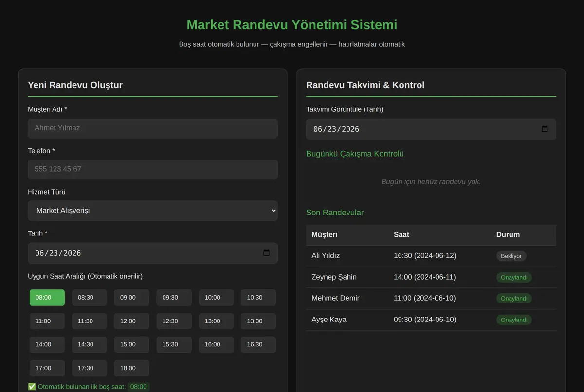Click the 09:30 (2024-06-10) time cell
This screenshot has height=392, width=584.
[425, 320]
